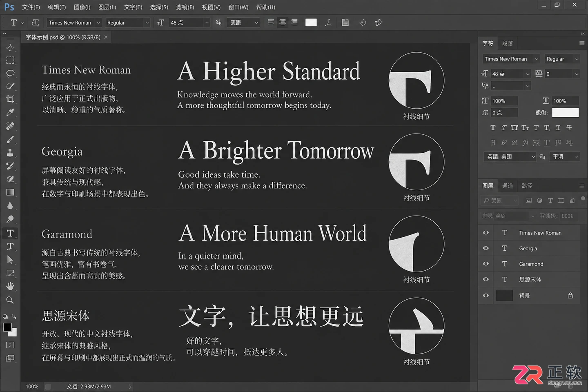Toggle Faux Bold in Character panel

[x=493, y=128]
